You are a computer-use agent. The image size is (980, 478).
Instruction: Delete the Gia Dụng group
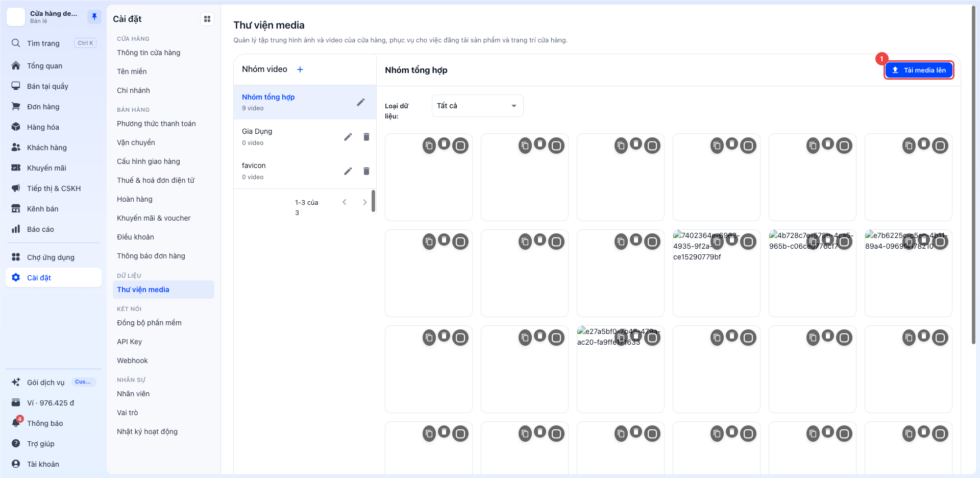tap(366, 137)
